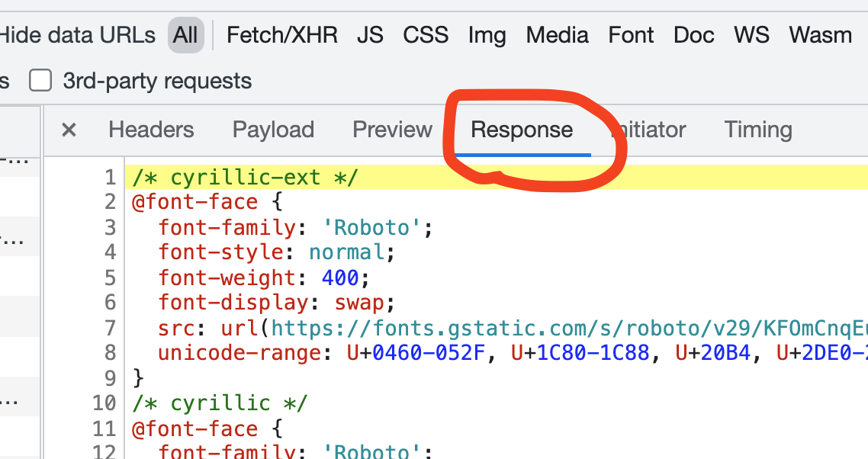Filter by Fetch/XHR requests
This screenshot has height=459, width=868.
pos(281,35)
